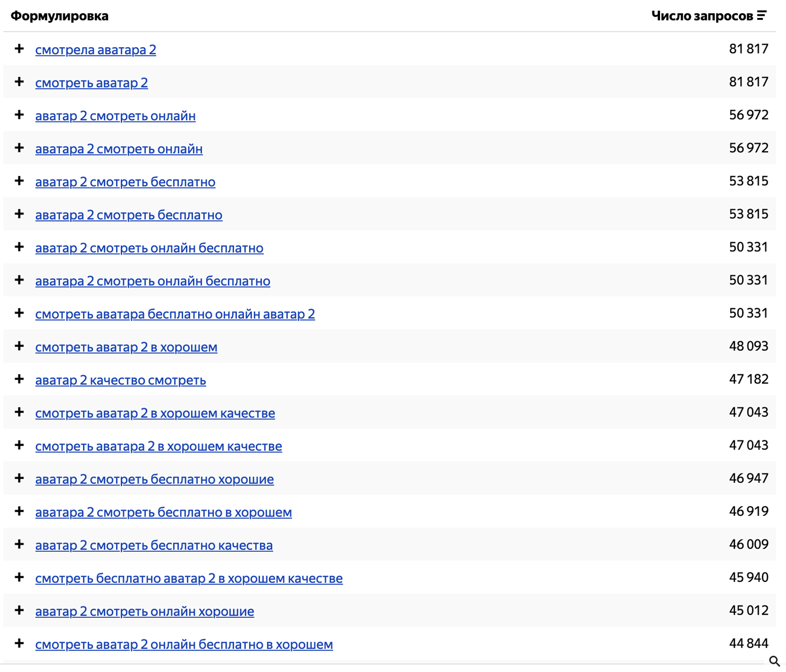786x672 pixels.
Task: Expand plus beside 'аватар 2 смотреть бесплатно'
Action: pos(19,181)
